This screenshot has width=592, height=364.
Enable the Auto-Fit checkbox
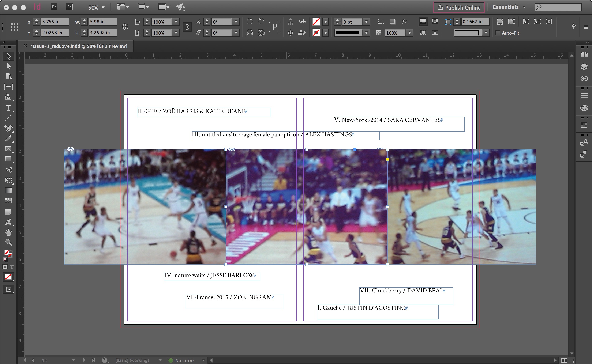tap(498, 33)
